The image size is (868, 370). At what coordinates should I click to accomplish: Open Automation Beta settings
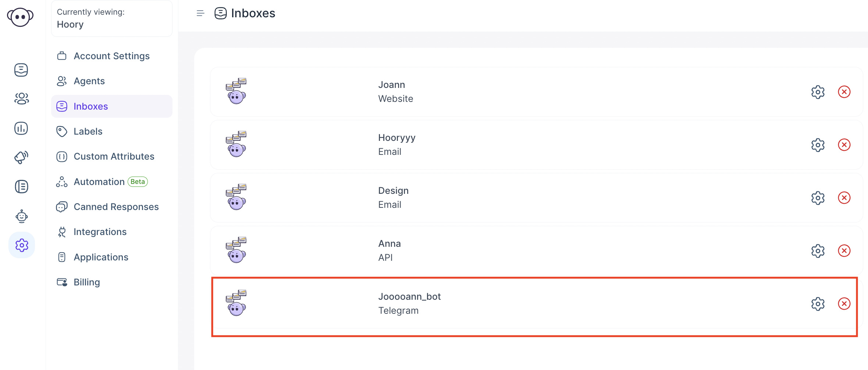coord(112,182)
